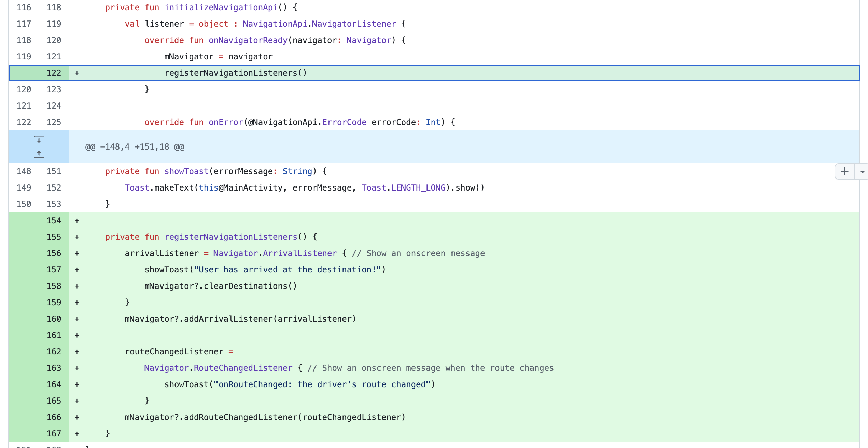
Task: Click the RouteChangedListener text on line 163
Action: tap(243, 368)
